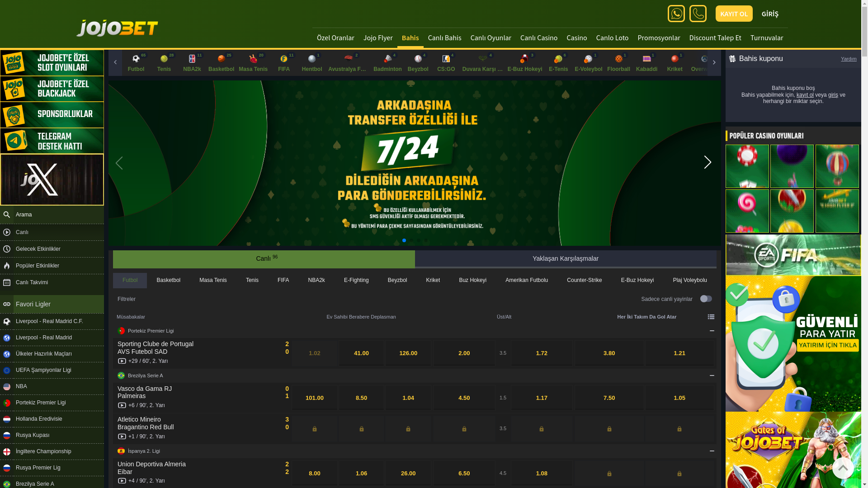Open the roulette chip casino game thumbnail
Screen dimensions: 868x488
(x=747, y=166)
